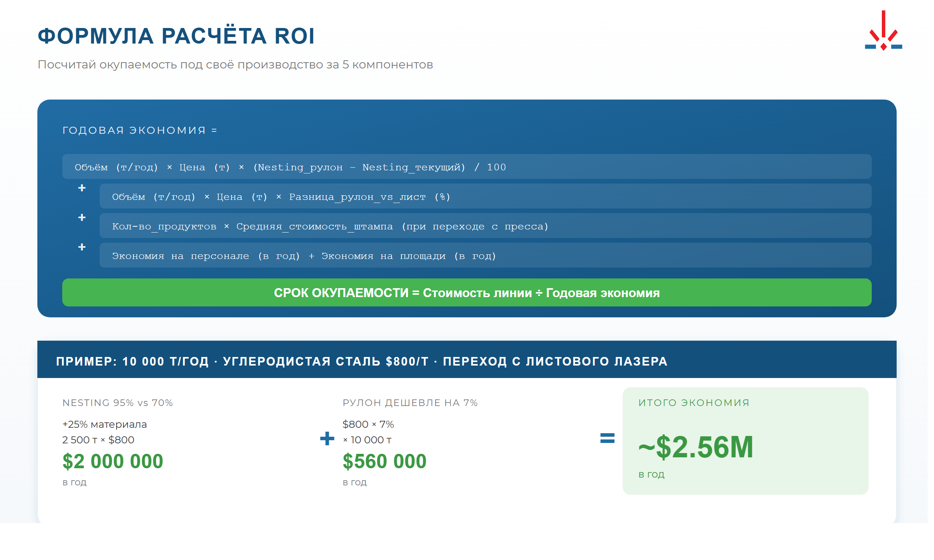Click the РУЛОН ДЕШЕВЛЕ НА 7% label
The width and height of the screenshot is (934, 560).
[410, 402]
